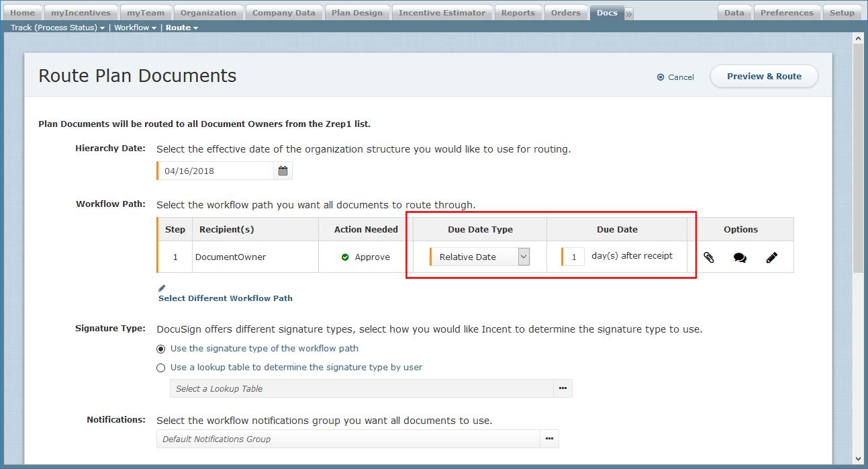The image size is (868, 469).
Task: Expand the Workflow submenu
Action: coord(135,28)
